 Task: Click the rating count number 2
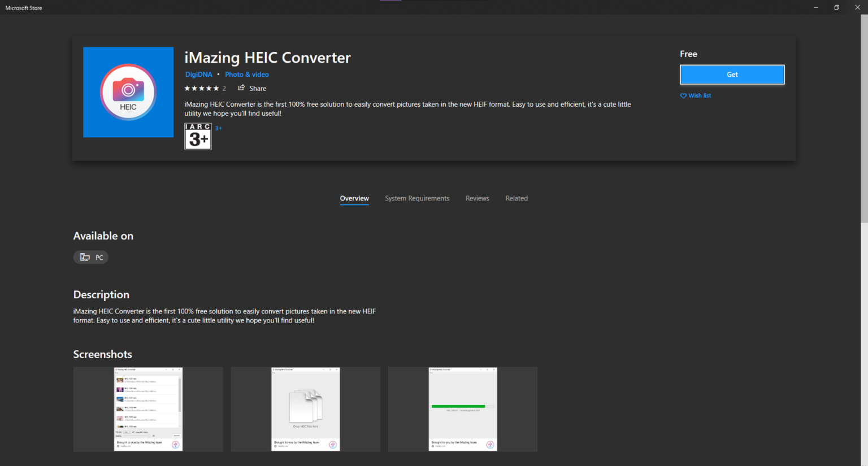224,88
